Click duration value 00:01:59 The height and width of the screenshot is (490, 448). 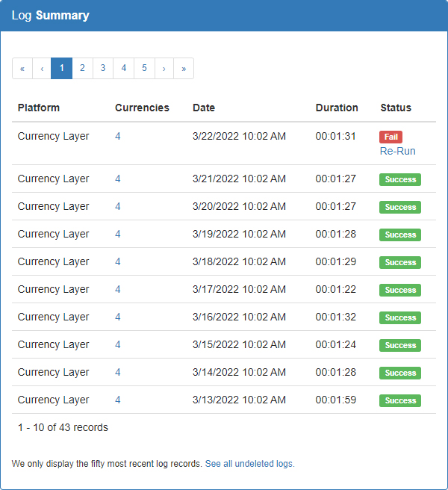tap(335, 400)
